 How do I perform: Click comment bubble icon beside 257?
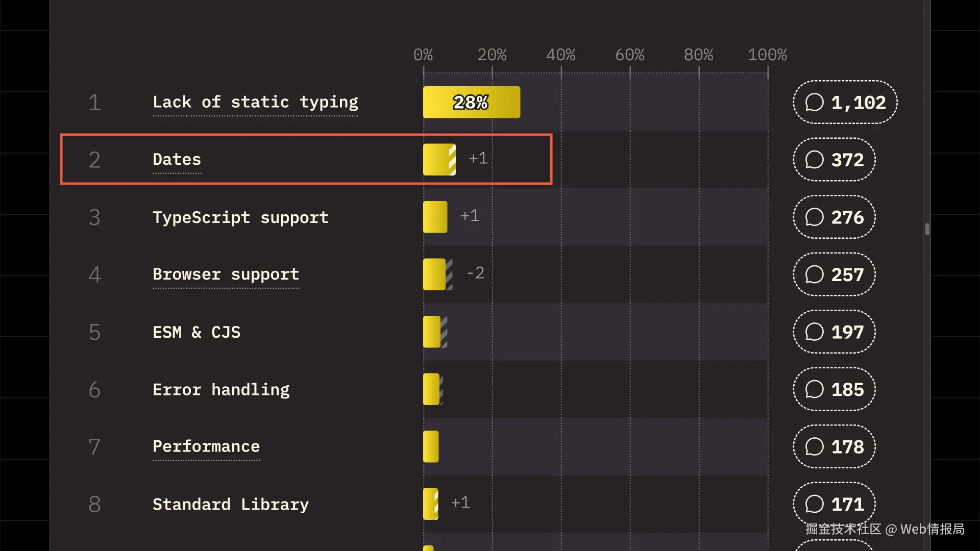click(814, 274)
